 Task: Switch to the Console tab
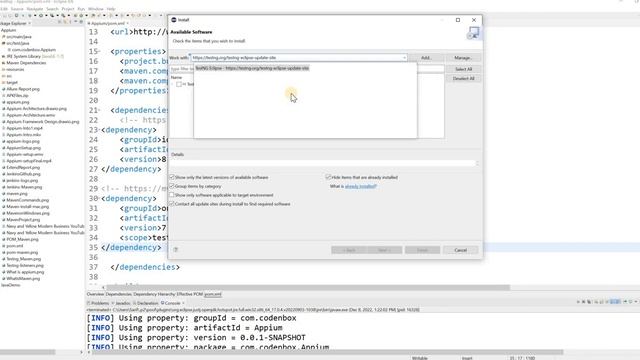[171, 303]
